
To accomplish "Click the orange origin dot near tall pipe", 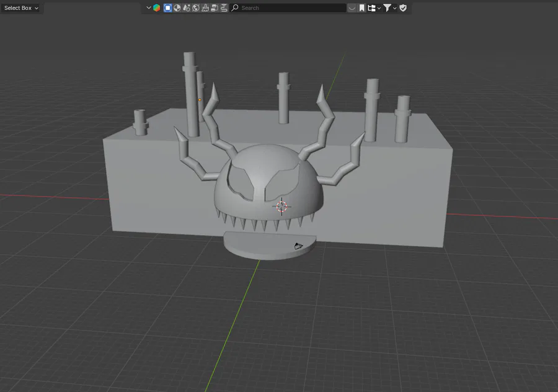I will [200, 100].
